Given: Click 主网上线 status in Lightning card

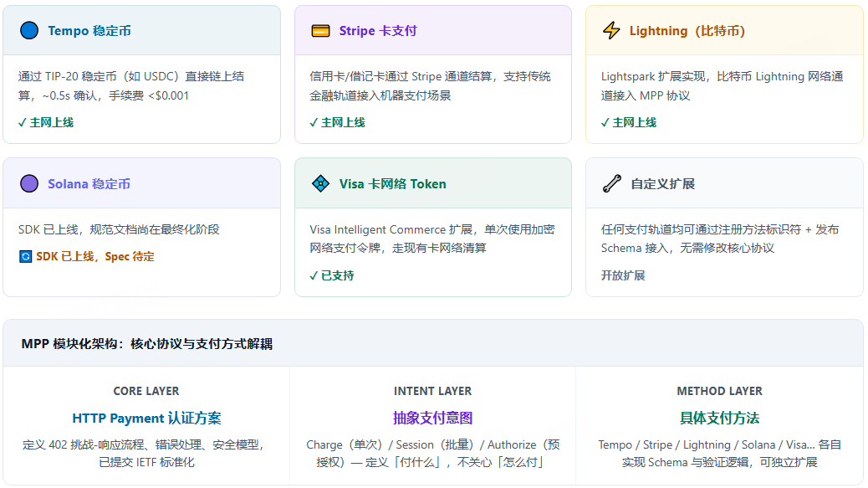Looking at the screenshot, I should (629, 122).
